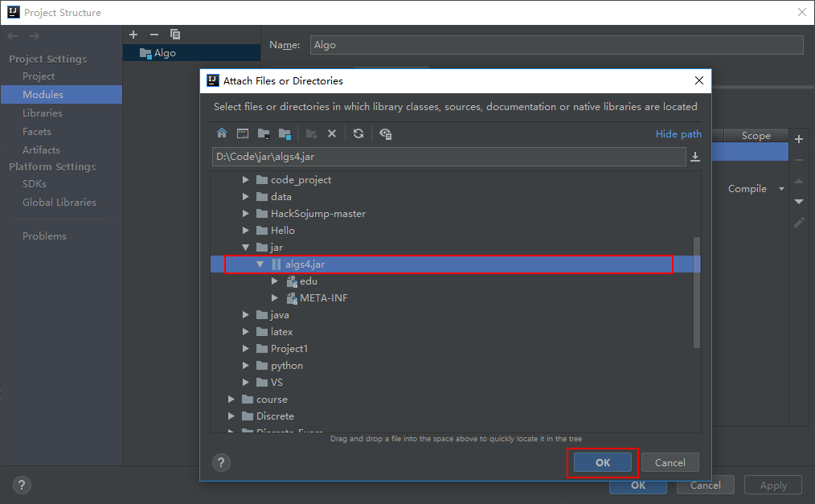Jump to the project directory icon
This screenshot has width=815, height=504.
(264, 133)
